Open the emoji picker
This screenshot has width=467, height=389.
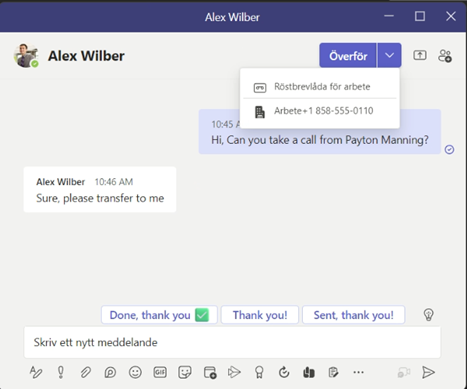(135, 372)
